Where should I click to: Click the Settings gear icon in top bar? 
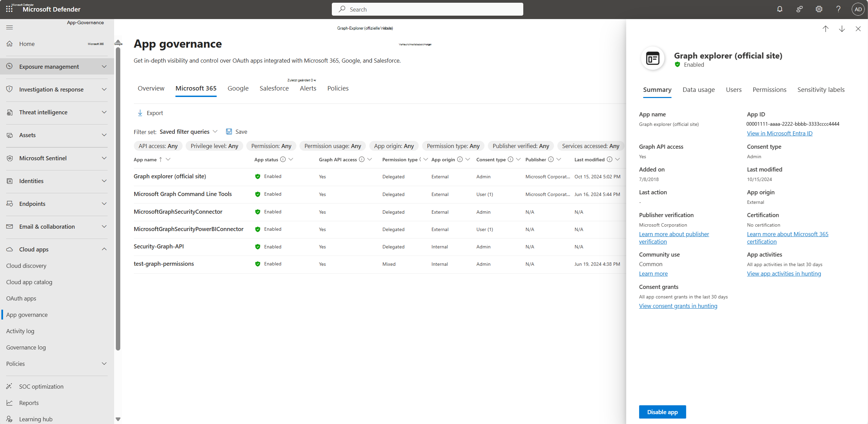[x=819, y=10]
